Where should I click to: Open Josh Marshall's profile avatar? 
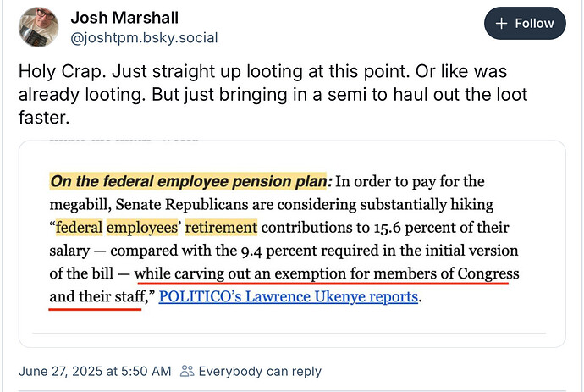pyautogui.click(x=39, y=27)
